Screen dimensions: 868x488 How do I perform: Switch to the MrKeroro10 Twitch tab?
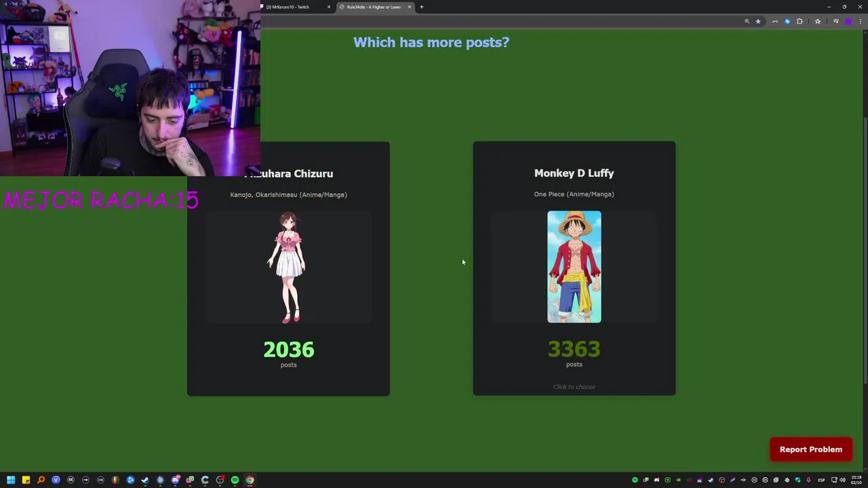293,7
